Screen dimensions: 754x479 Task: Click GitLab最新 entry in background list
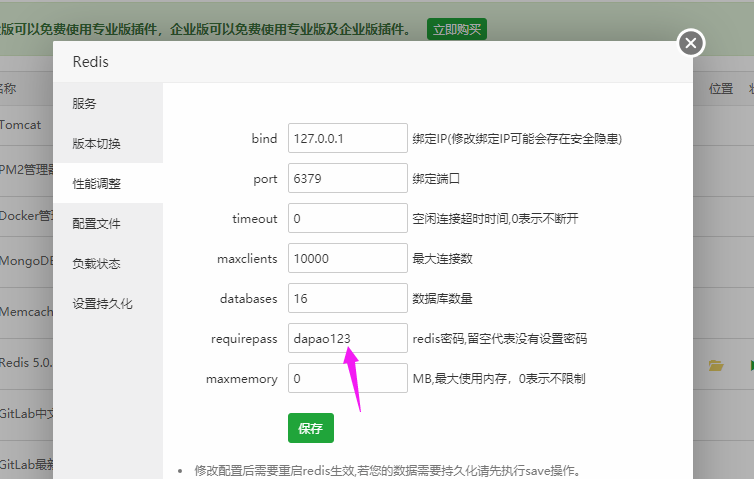(x=26, y=465)
